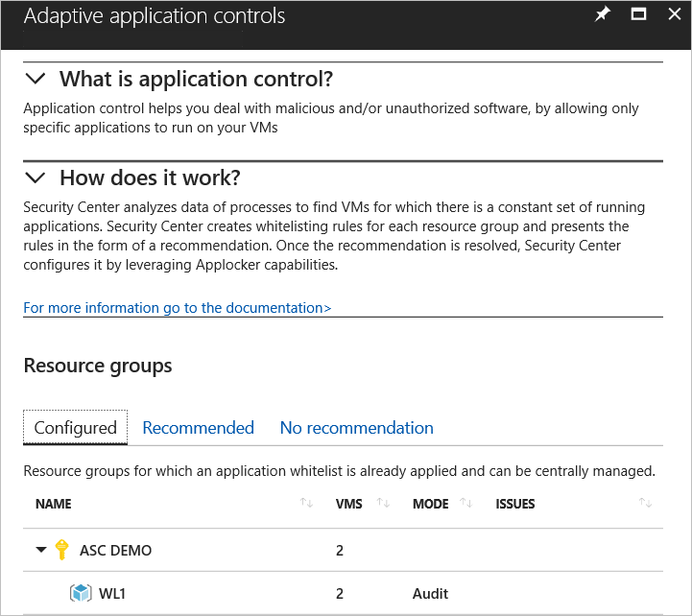
Task: Collapse the 'What is application control?' section
Action: pos(36,79)
